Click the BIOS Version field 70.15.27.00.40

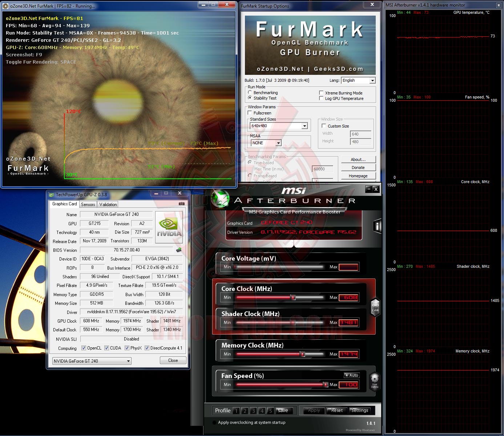pos(127,250)
